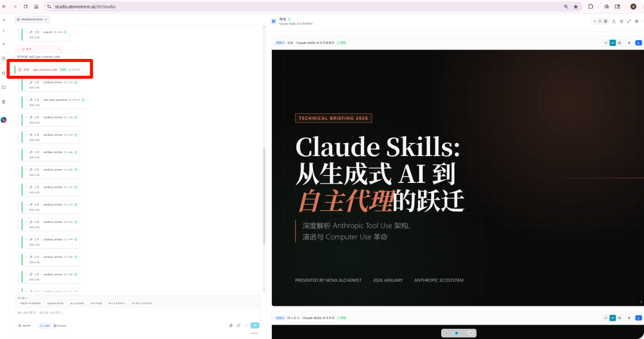Open the browser extensions puzzle icon

click(x=590, y=7)
